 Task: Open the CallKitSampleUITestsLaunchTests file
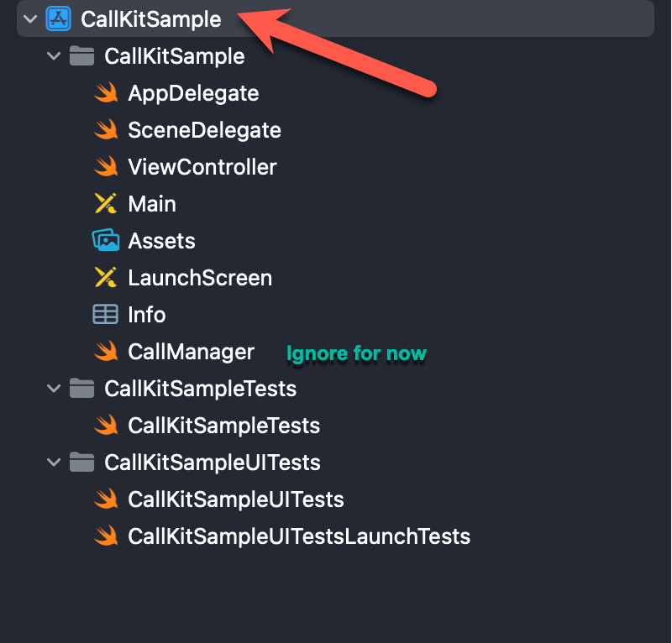pyautogui.click(x=299, y=536)
